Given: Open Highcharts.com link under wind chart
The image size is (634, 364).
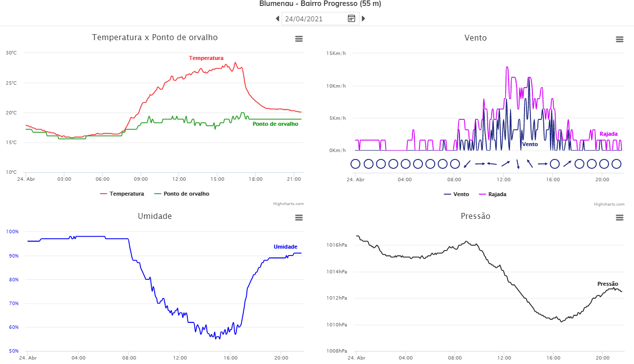Looking at the screenshot, I should coord(609,204).
